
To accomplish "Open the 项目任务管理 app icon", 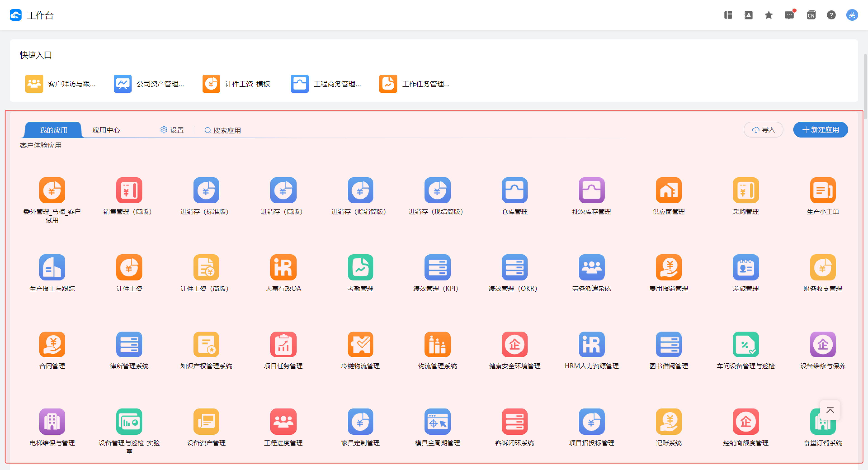I will click(x=283, y=344).
